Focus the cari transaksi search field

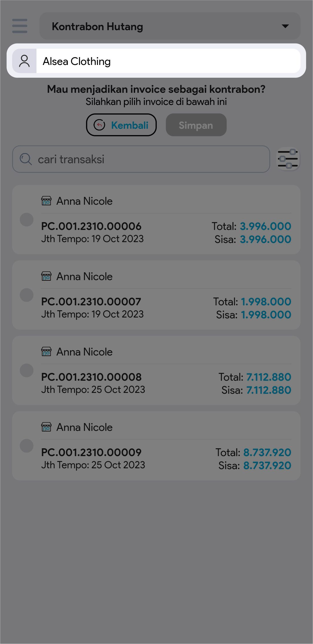(151, 159)
